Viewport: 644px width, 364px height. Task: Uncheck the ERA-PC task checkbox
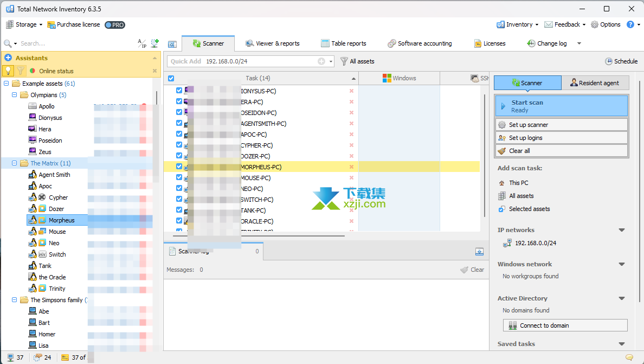[x=179, y=101]
